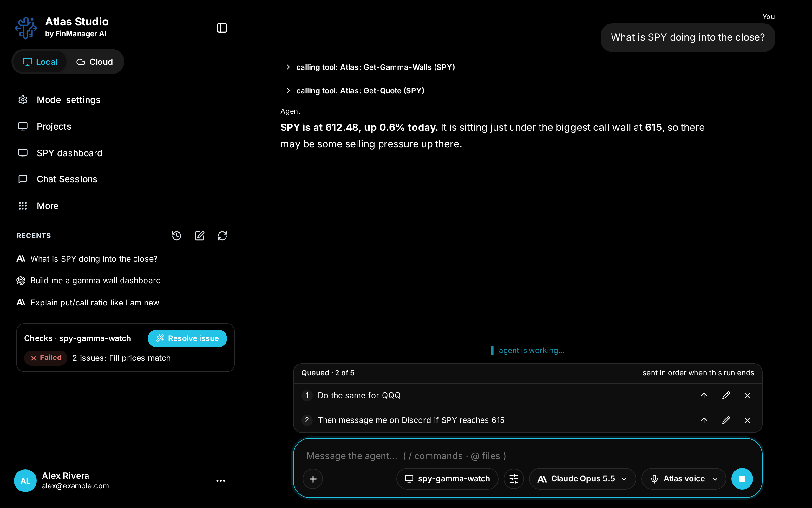This screenshot has height=508, width=812.
Task: Edit queued message 'Do the same for QQQ'
Action: tap(726, 396)
